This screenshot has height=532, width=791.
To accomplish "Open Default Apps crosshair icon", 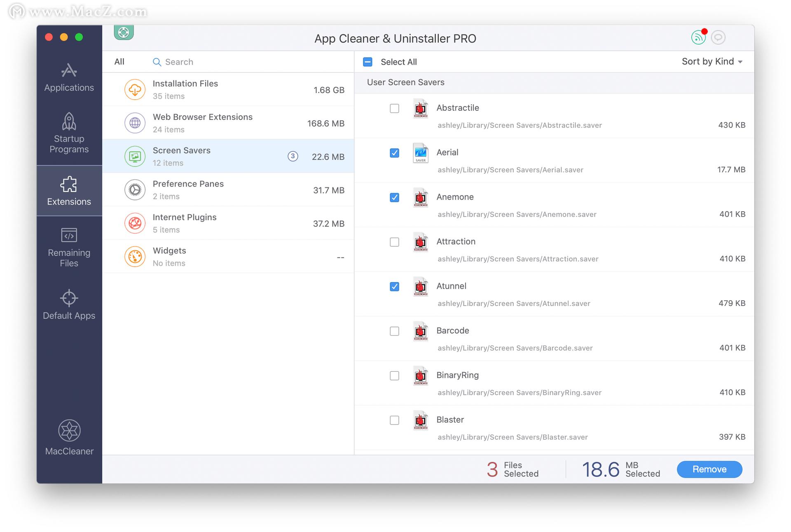I will pos(69,298).
